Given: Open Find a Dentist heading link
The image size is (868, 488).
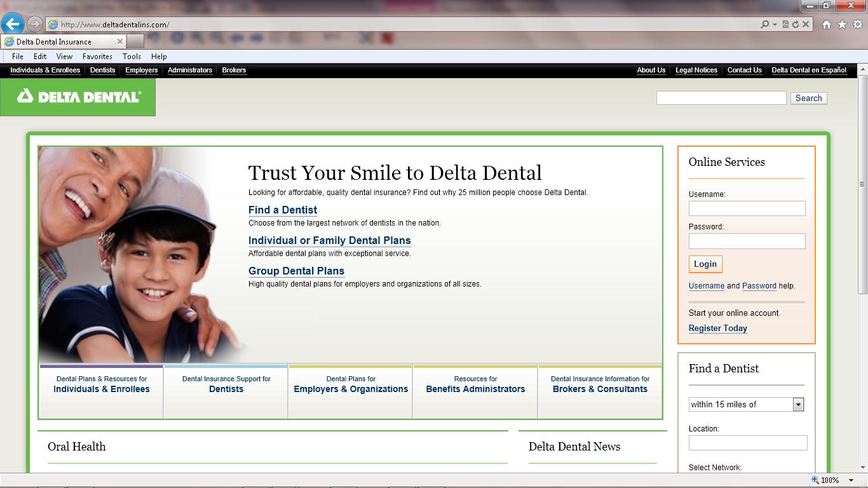Looking at the screenshot, I should point(283,210).
